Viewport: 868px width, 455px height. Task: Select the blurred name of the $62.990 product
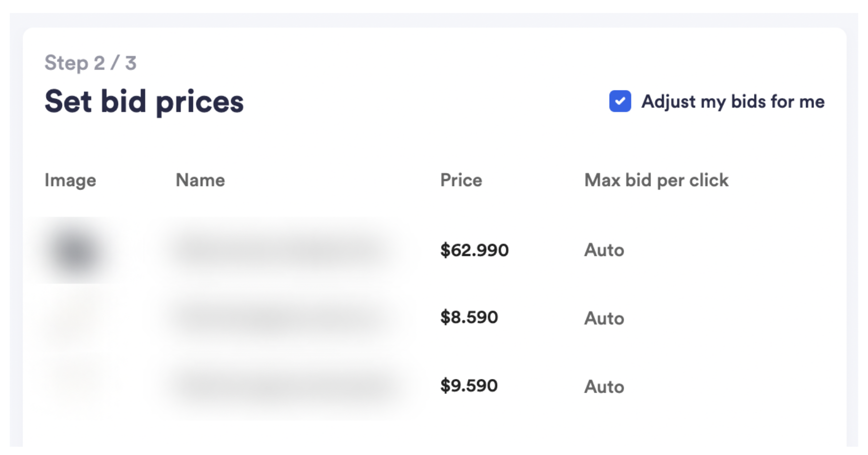[280, 249]
